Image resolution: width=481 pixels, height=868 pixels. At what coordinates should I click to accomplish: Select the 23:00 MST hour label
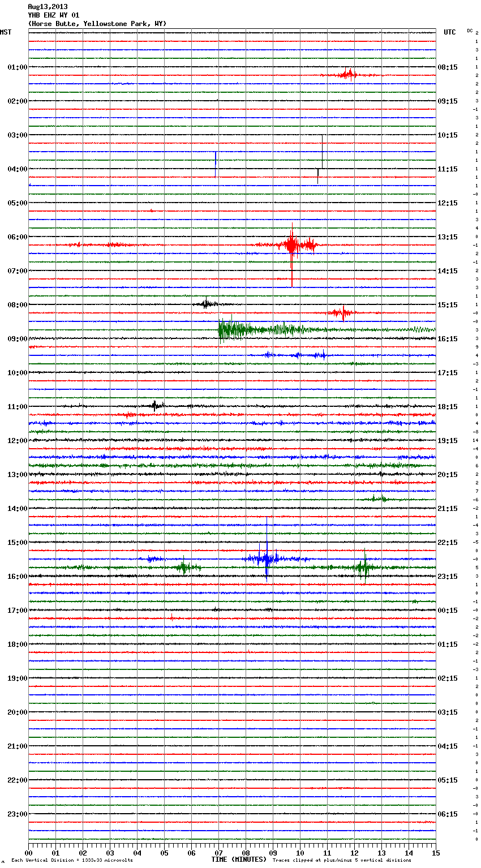(18, 814)
